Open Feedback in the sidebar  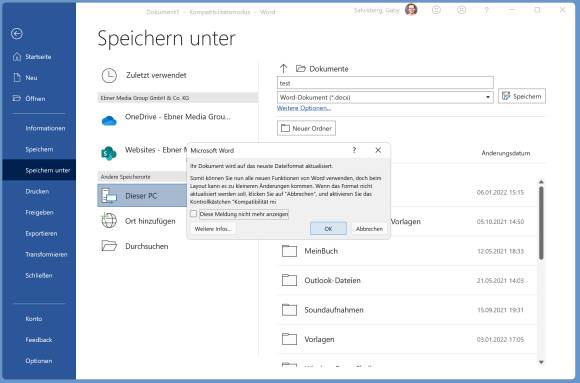pyautogui.click(x=38, y=340)
